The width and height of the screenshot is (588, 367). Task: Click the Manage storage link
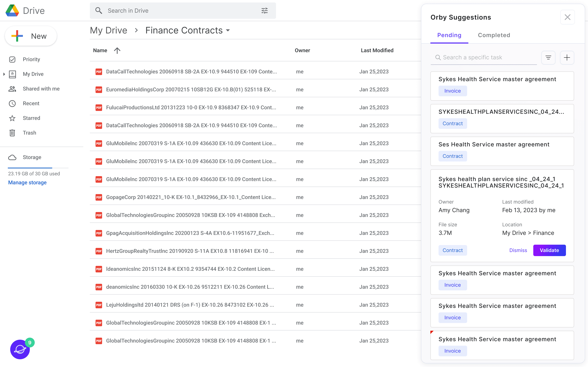tap(27, 182)
